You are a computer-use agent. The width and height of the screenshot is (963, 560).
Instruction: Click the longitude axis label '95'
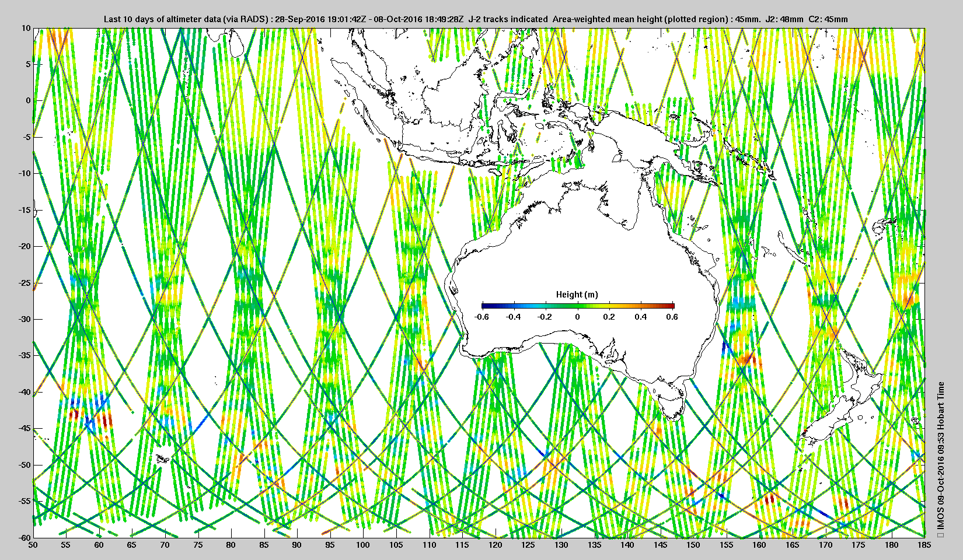tap(330, 545)
